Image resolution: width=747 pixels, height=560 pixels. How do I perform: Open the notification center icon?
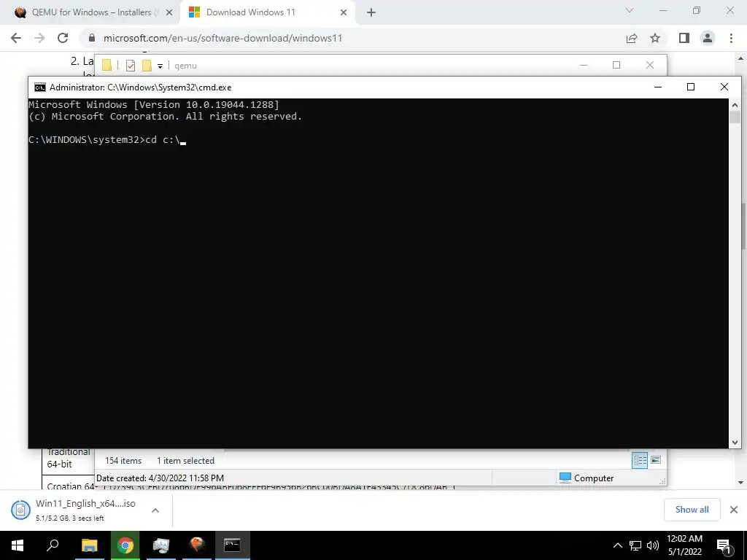(724, 545)
